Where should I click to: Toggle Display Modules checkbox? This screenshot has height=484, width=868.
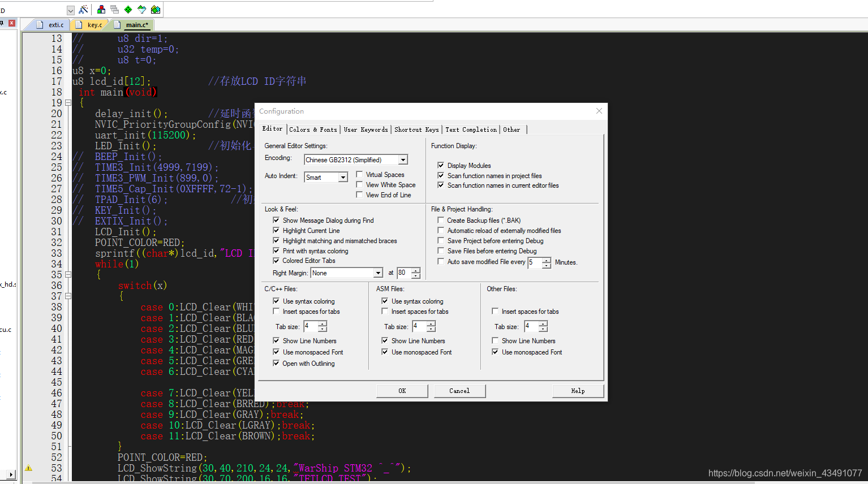click(x=441, y=165)
